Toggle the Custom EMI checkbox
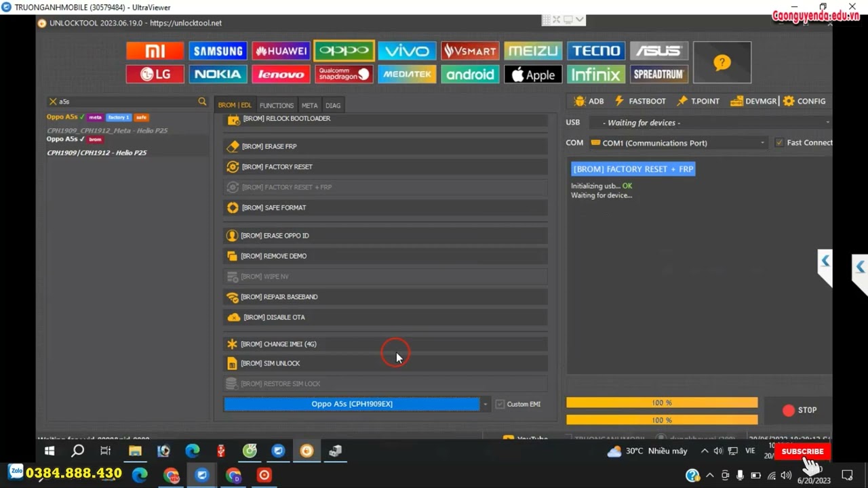This screenshot has width=868, height=488. tap(500, 404)
